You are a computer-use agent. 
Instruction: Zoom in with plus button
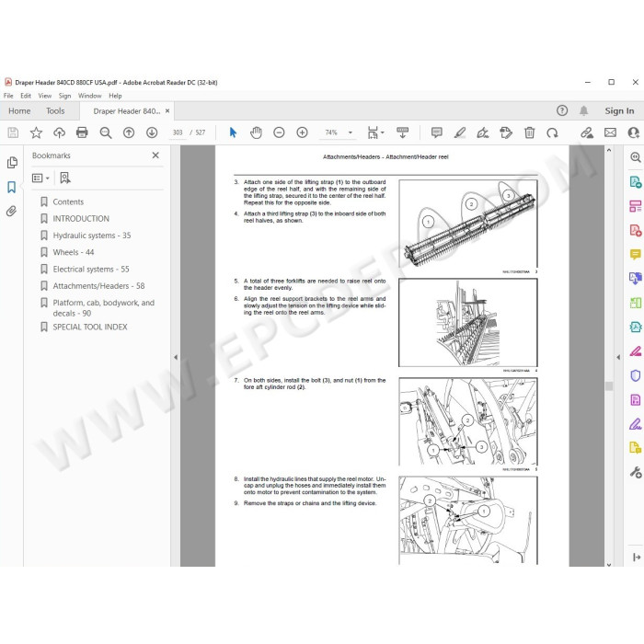(302, 132)
